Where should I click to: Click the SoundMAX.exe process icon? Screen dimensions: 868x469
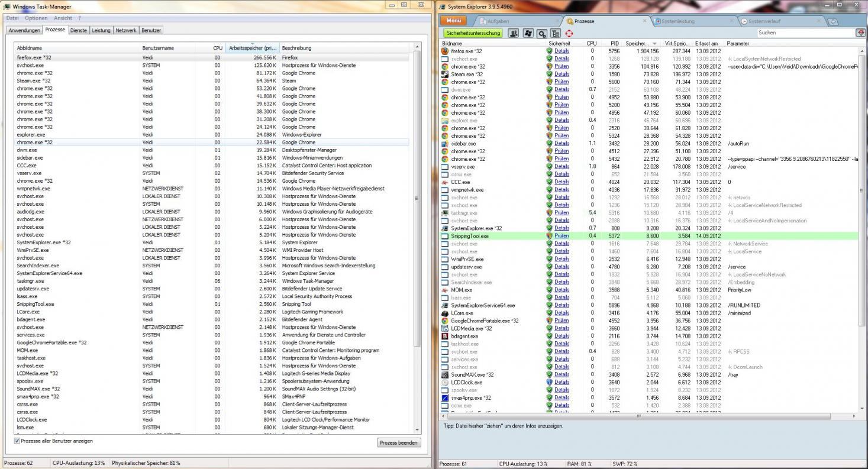coord(445,374)
